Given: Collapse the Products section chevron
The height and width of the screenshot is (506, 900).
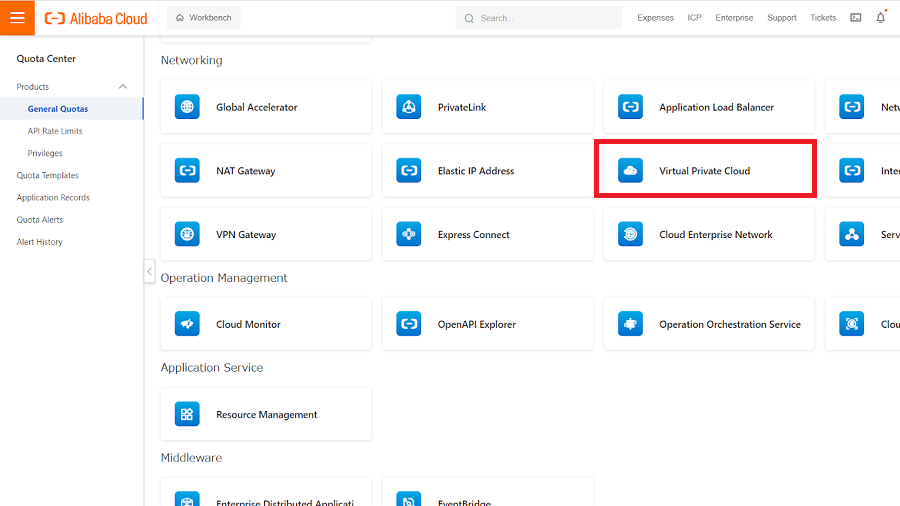Looking at the screenshot, I should [x=123, y=87].
